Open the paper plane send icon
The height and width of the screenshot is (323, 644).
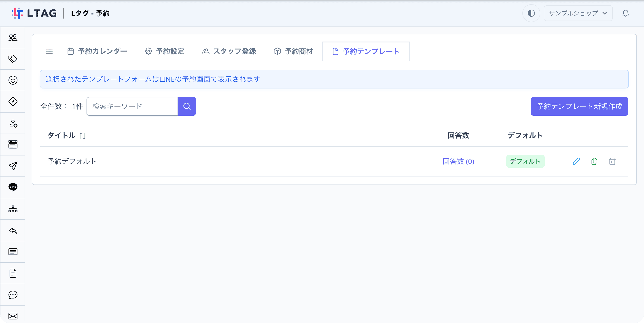pyautogui.click(x=13, y=166)
